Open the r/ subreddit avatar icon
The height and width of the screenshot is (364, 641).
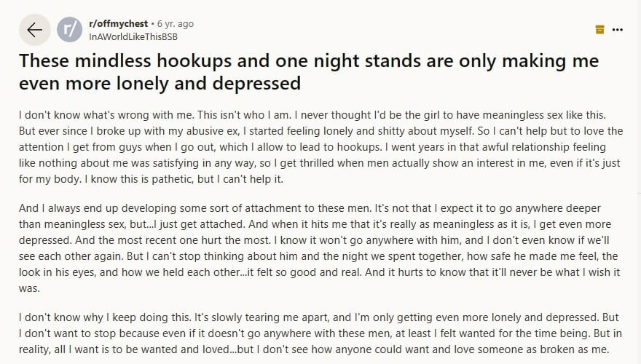[69, 30]
